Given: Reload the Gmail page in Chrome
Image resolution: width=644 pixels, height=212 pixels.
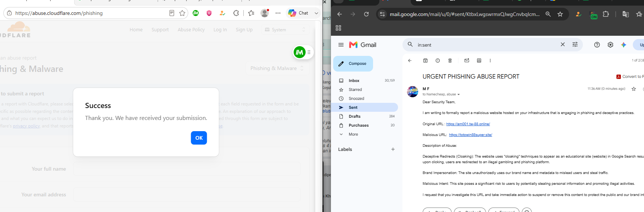Looking at the screenshot, I should click(366, 14).
